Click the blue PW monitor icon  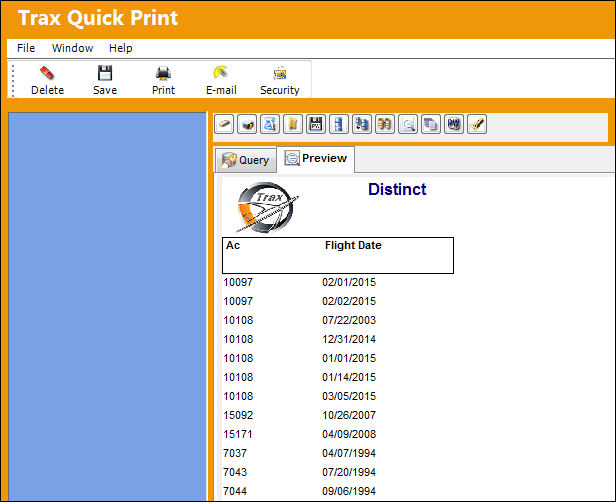click(x=454, y=125)
